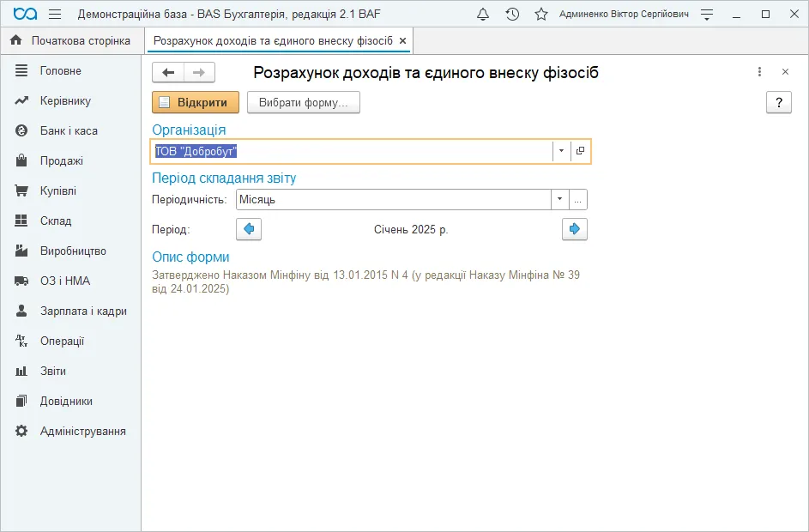Image resolution: width=809 pixels, height=532 pixels.
Task: Click user name Админенко Віктор Сергійович
Action: tap(624, 14)
